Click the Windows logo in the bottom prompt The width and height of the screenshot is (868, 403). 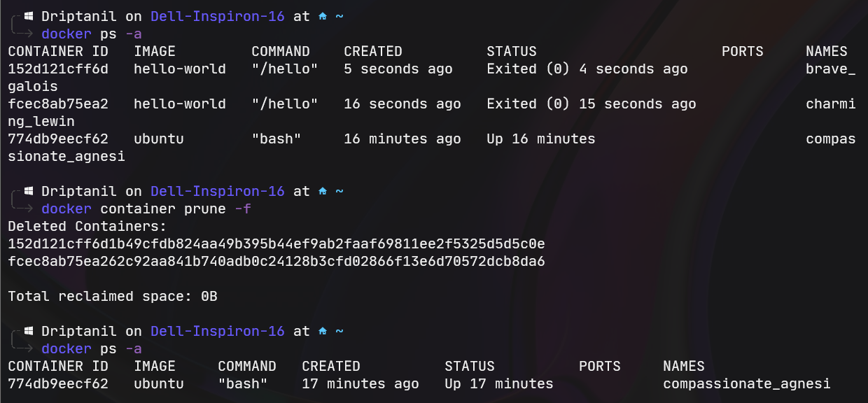coord(28,331)
